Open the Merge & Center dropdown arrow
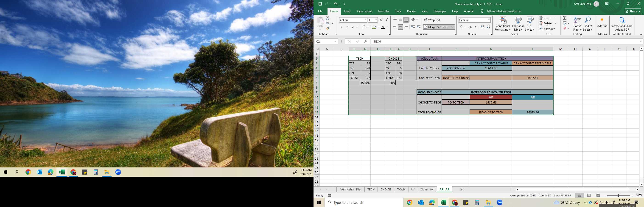 point(452,27)
